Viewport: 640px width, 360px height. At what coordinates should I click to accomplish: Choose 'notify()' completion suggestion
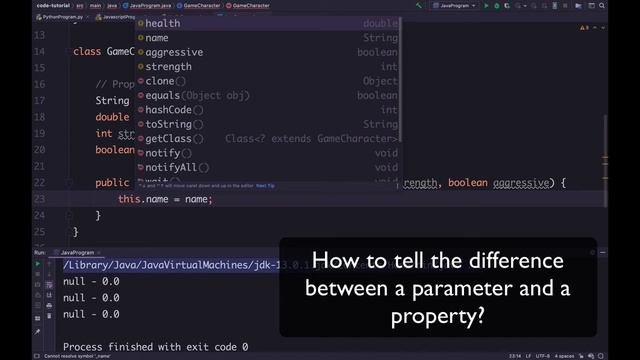[268, 153]
